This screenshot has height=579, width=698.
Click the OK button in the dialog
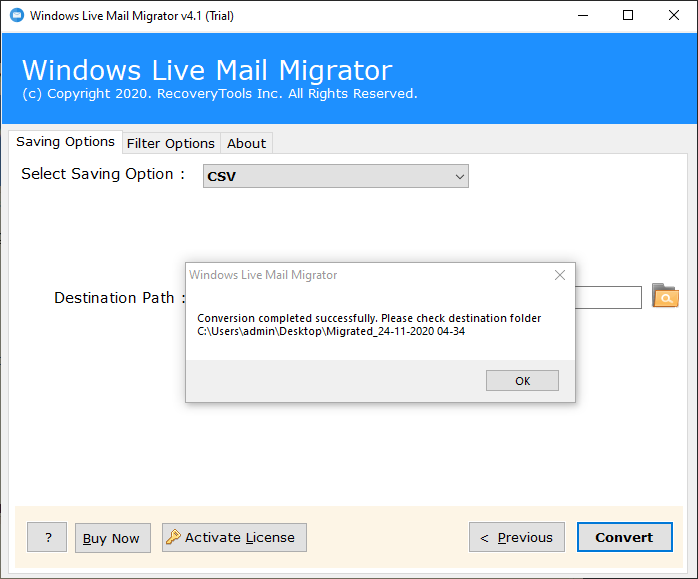tap(522, 381)
